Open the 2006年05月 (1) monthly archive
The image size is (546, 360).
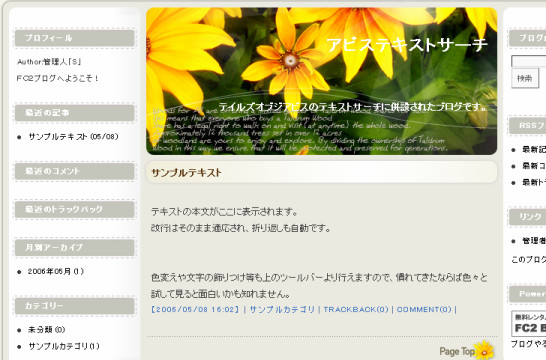tap(56, 271)
